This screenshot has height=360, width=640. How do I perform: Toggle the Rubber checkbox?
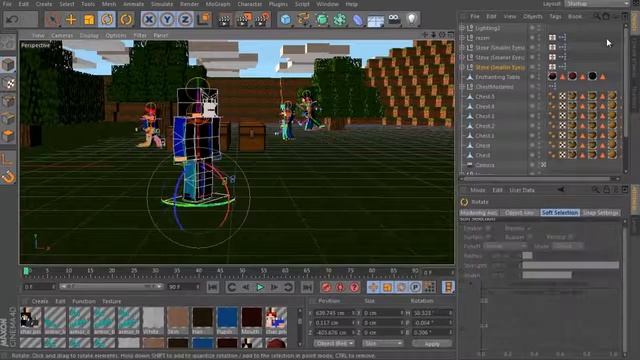[529, 237]
